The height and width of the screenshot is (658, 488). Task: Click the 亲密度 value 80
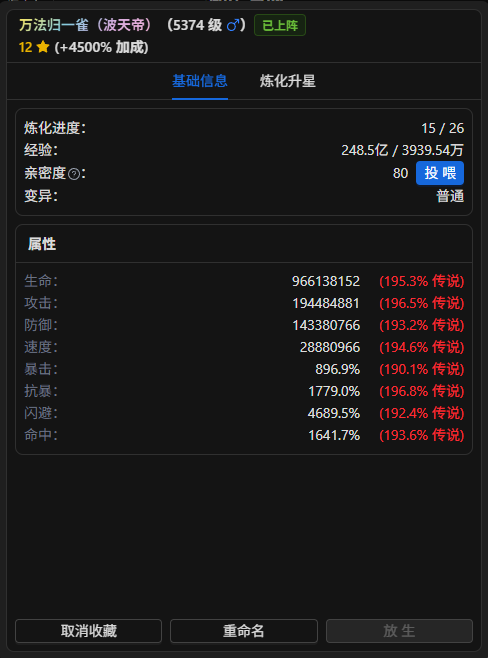point(400,173)
